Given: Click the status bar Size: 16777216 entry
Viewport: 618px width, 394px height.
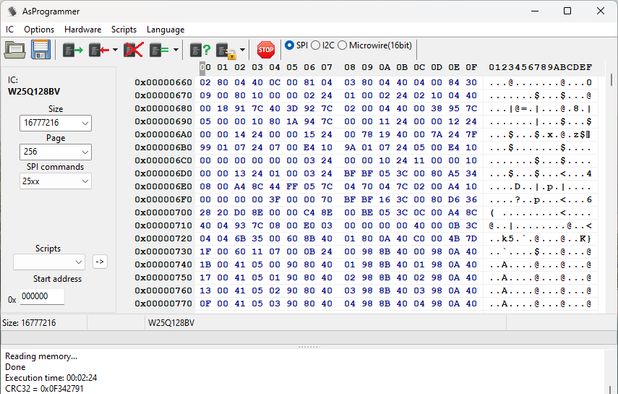Looking at the screenshot, I should tap(29, 323).
